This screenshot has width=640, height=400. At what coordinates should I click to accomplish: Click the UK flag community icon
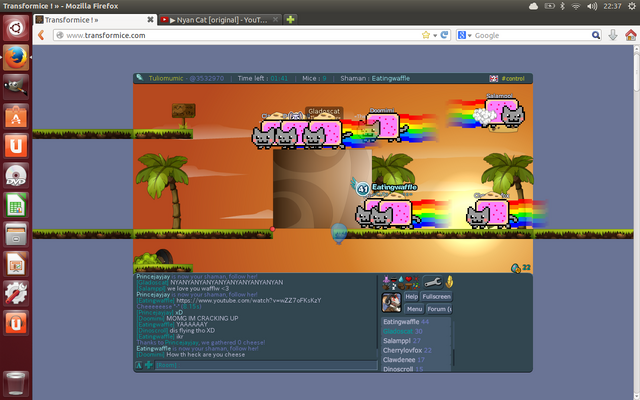(x=493, y=78)
